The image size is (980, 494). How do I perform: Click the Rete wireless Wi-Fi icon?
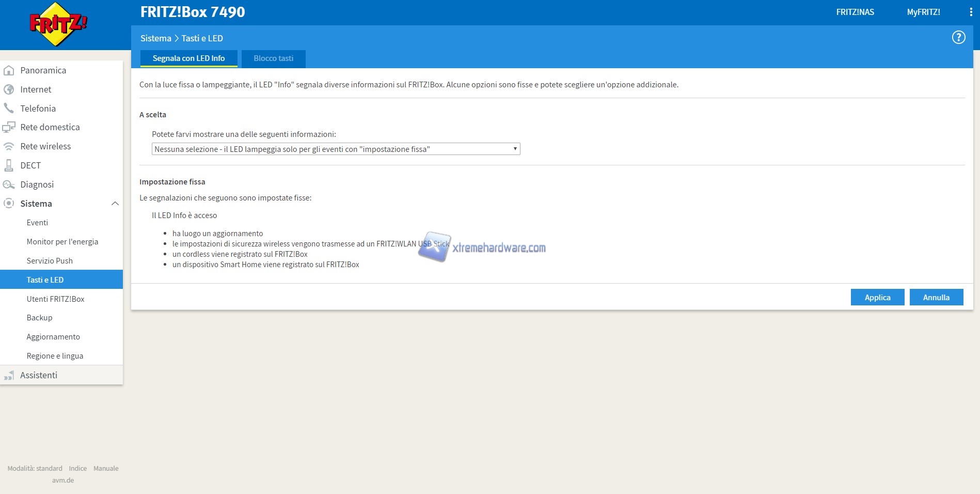pyautogui.click(x=9, y=146)
